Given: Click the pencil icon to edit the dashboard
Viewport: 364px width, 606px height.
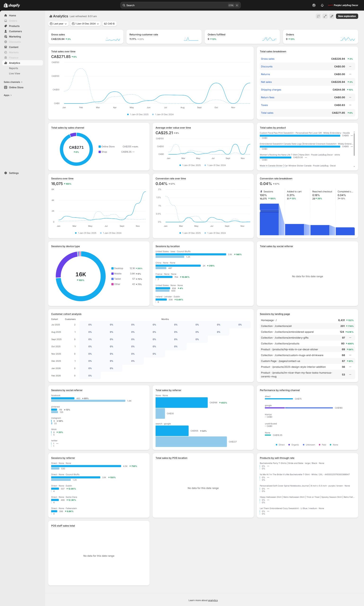Looking at the screenshot, I should pyautogui.click(x=332, y=16).
